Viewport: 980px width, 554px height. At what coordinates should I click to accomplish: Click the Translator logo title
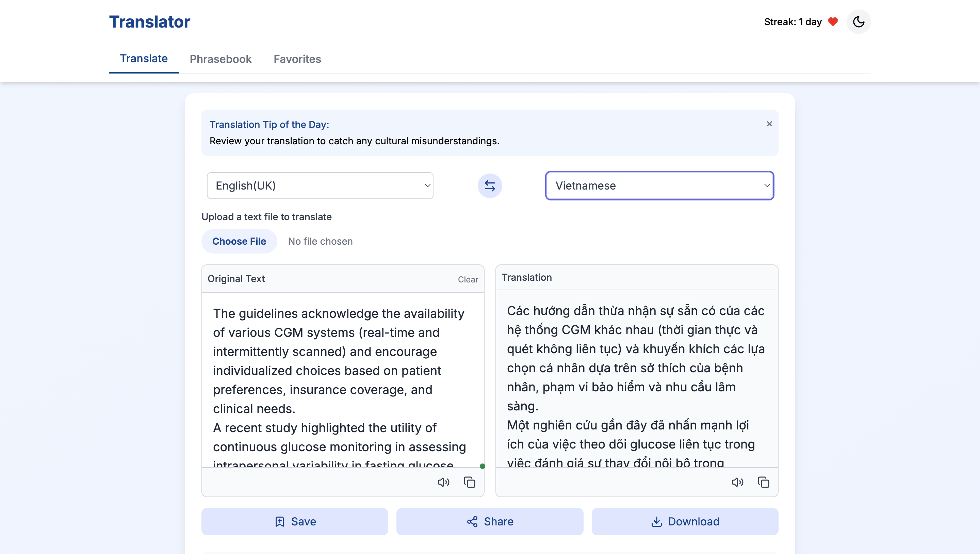click(x=149, y=22)
